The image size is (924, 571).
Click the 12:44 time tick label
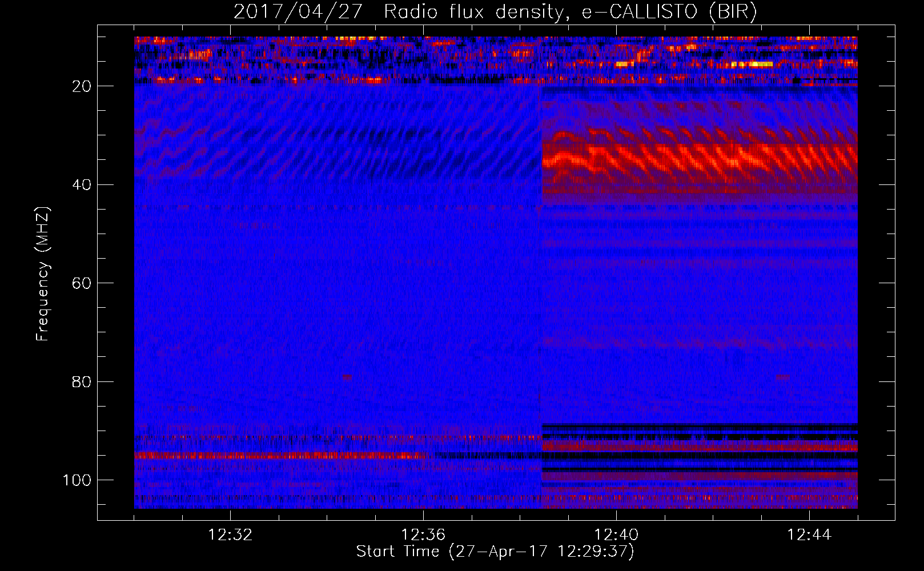point(809,535)
